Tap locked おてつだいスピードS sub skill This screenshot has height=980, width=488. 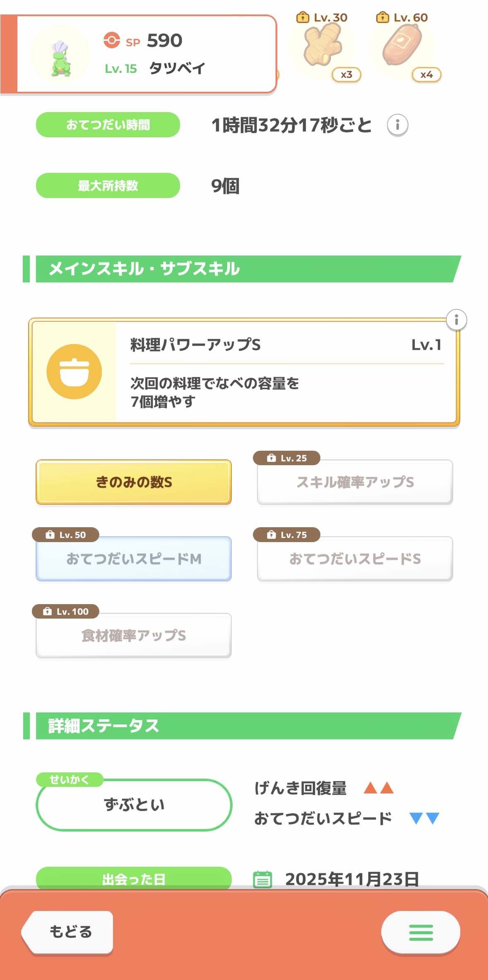355,559
